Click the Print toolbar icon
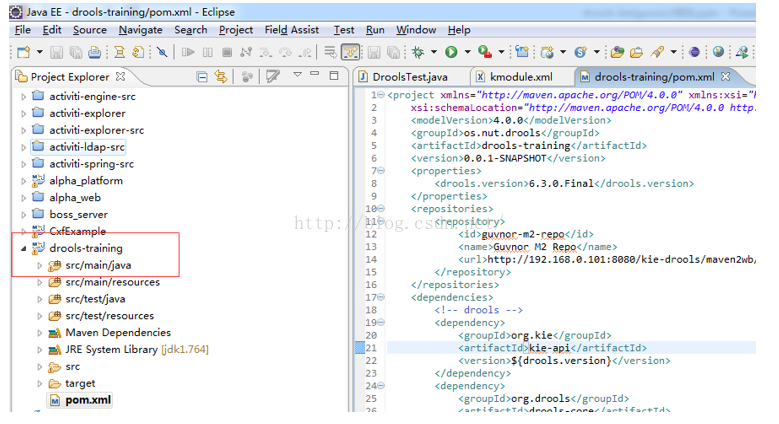 94,52
